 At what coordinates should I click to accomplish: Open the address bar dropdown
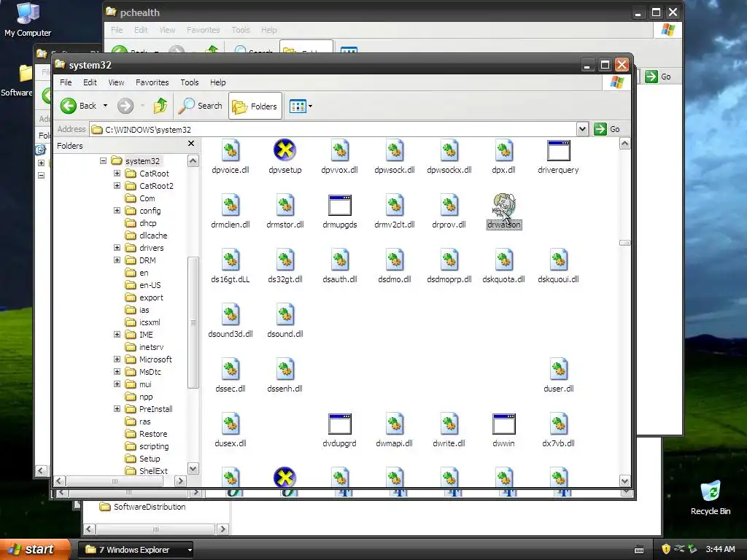[x=582, y=129]
